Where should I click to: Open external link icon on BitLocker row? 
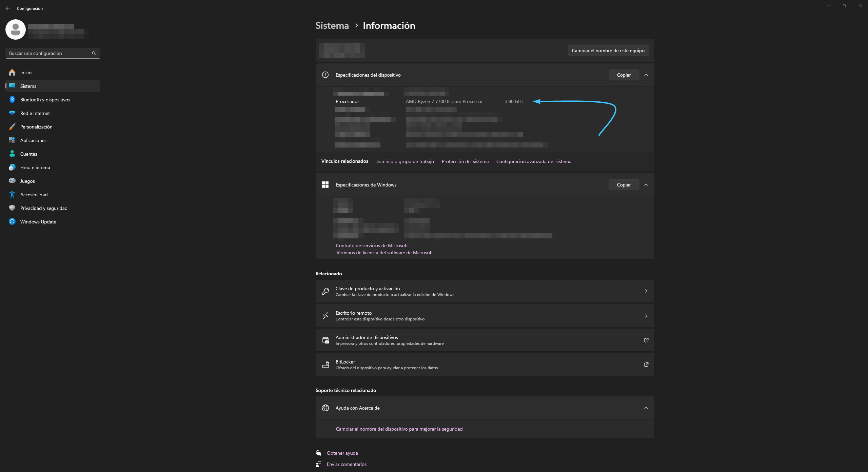tap(646, 365)
